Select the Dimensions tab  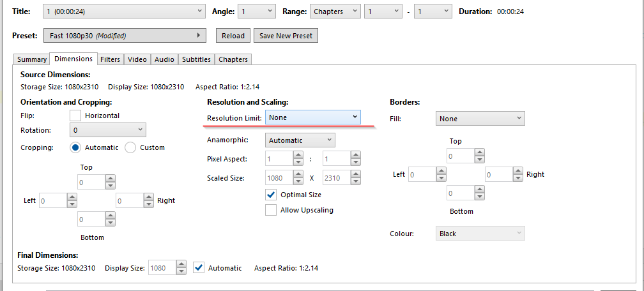coord(73,59)
